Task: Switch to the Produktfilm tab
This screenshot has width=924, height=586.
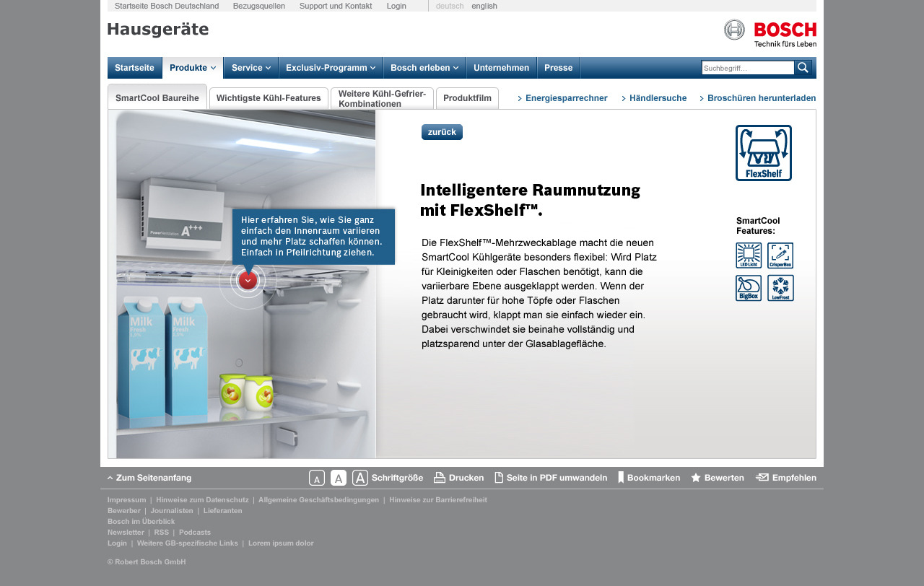Action: point(467,97)
